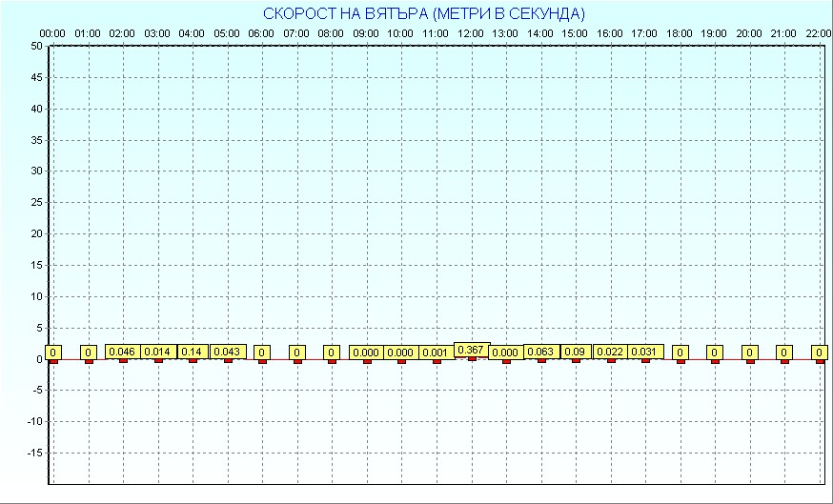Click the chart title 'СКОРОСТ НА ВЯТЪРА'
This screenshot has height=504, width=833.
pyautogui.click(x=424, y=13)
